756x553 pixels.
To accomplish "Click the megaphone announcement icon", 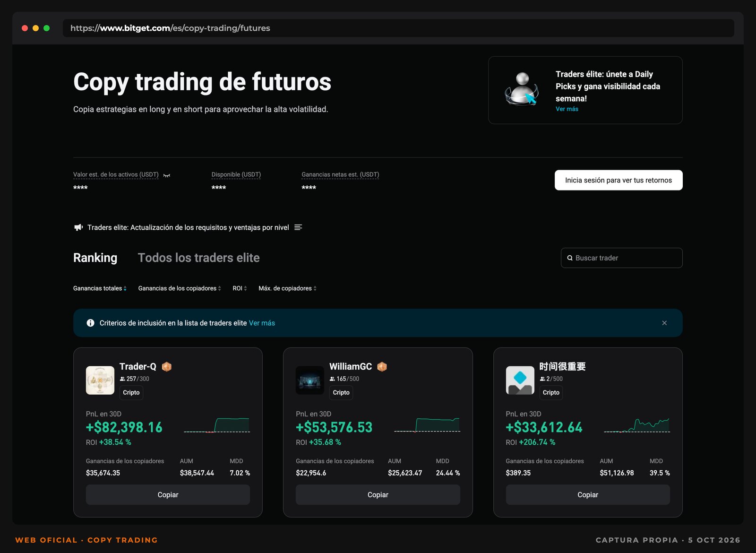I will tap(78, 227).
